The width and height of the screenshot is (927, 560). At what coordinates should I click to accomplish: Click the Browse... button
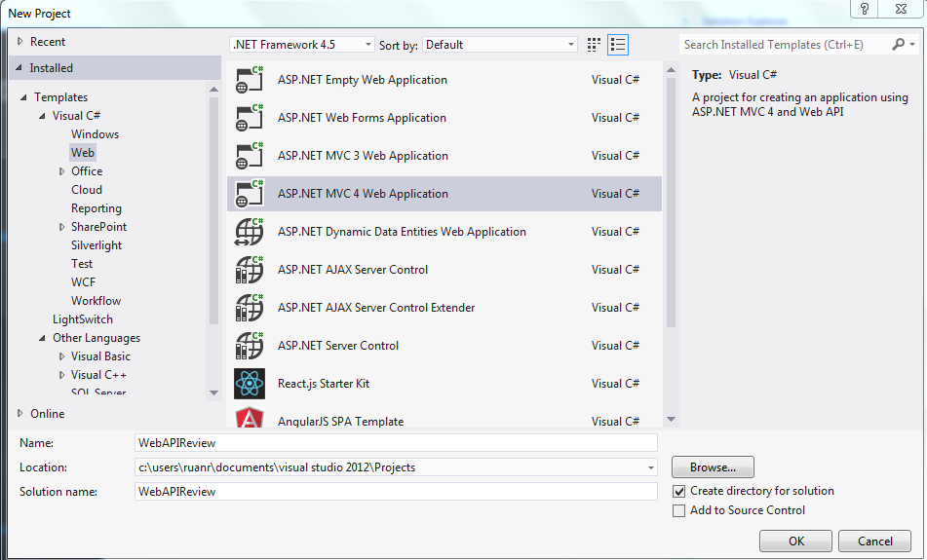pyautogui.click(x=713, y=467)
